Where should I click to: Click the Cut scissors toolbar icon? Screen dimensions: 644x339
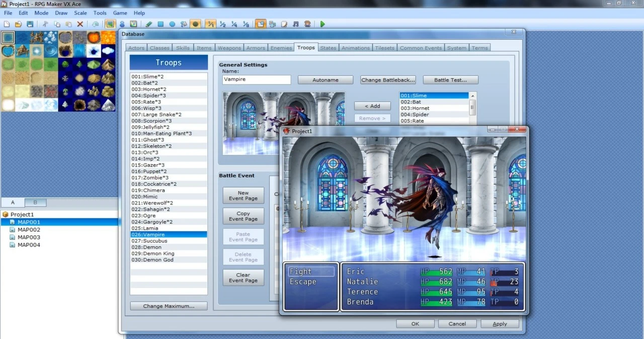coord(45,24)
